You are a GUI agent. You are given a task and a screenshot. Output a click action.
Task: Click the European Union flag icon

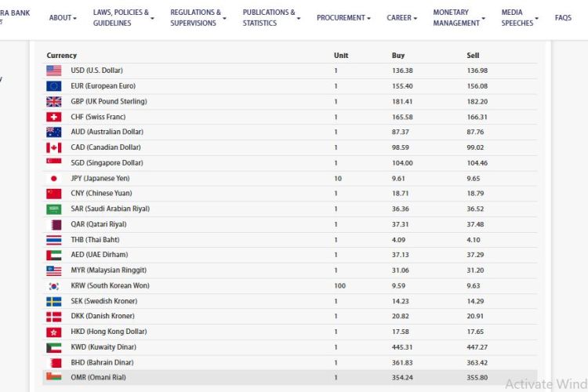click(x=53, y=86)
